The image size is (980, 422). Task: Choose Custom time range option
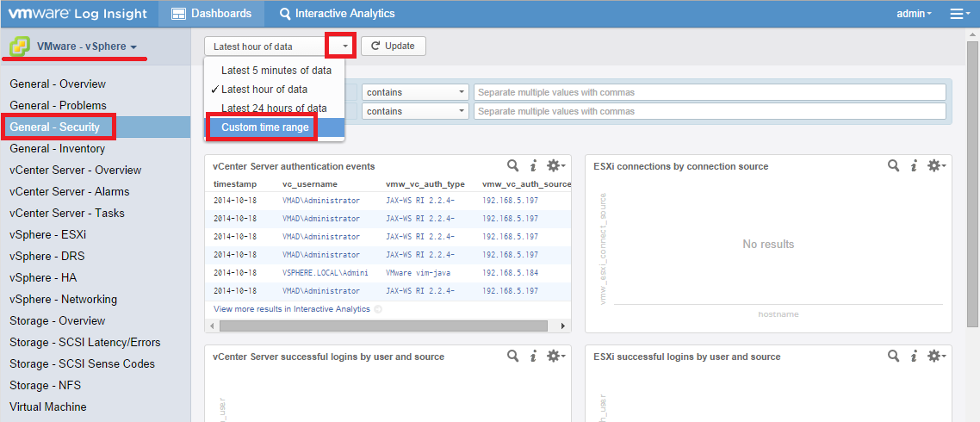point(274,127)
